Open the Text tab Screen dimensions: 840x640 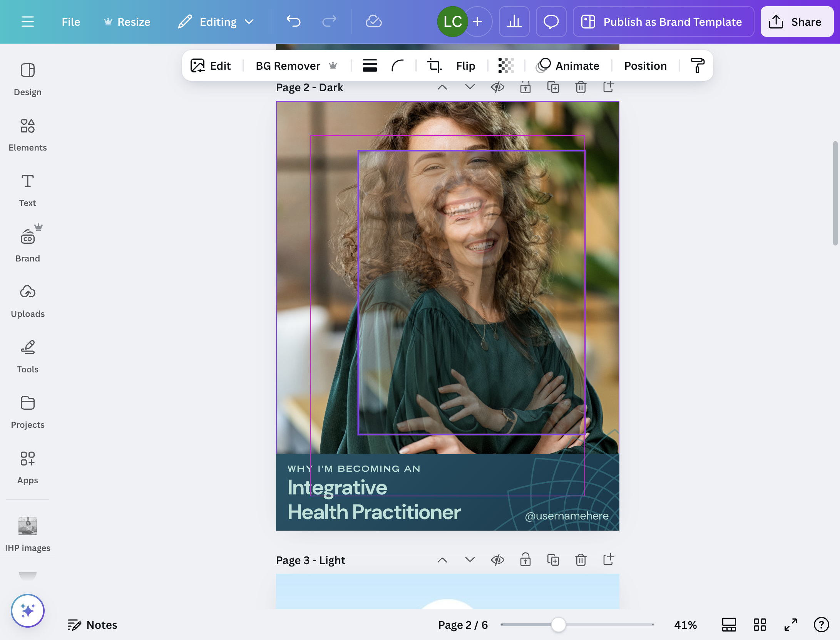pos(28,191)
